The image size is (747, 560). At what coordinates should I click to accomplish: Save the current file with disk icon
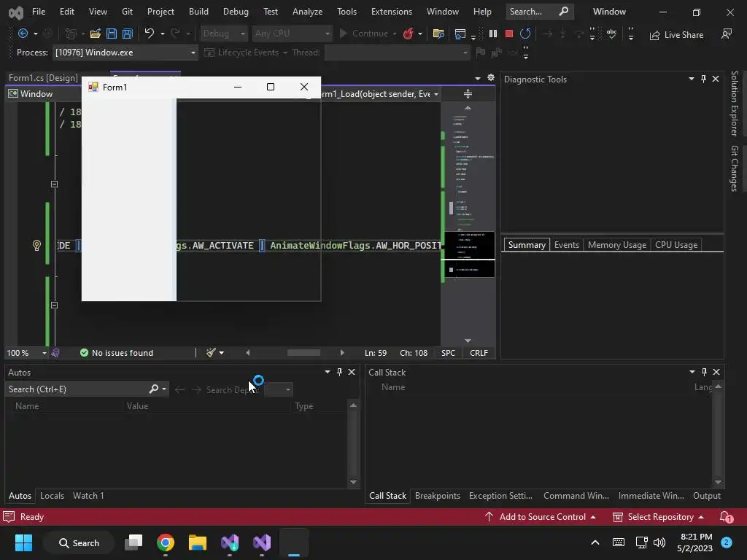[112, 34]
